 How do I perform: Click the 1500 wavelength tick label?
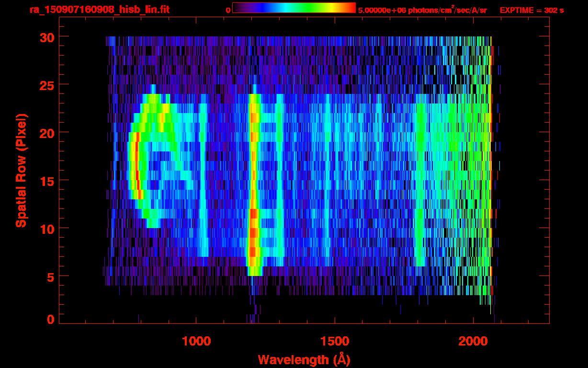tap(335, 341)
